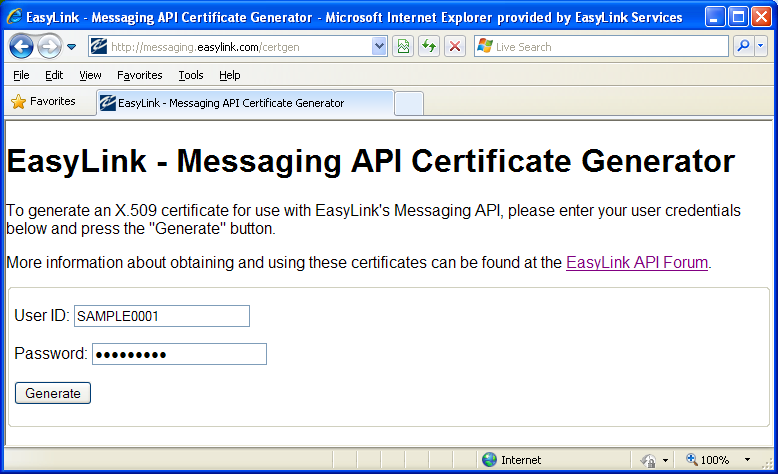The height and width of the screenshot is (474, 778).
Task: Toggle the Compatibility View icon
Action: (403, 47)
